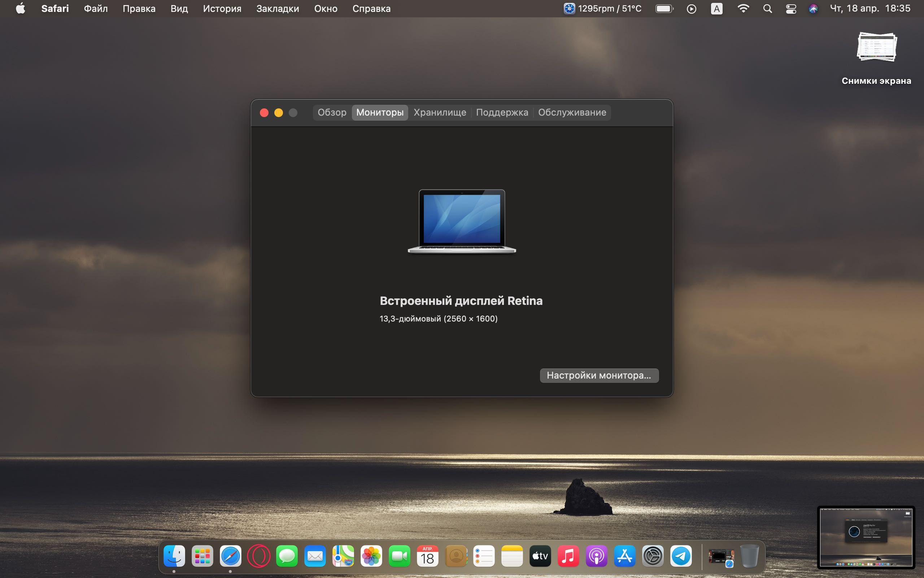The image size is (924, 578).
Task: Open the Справка menu
Action: (x=371, y=8)
